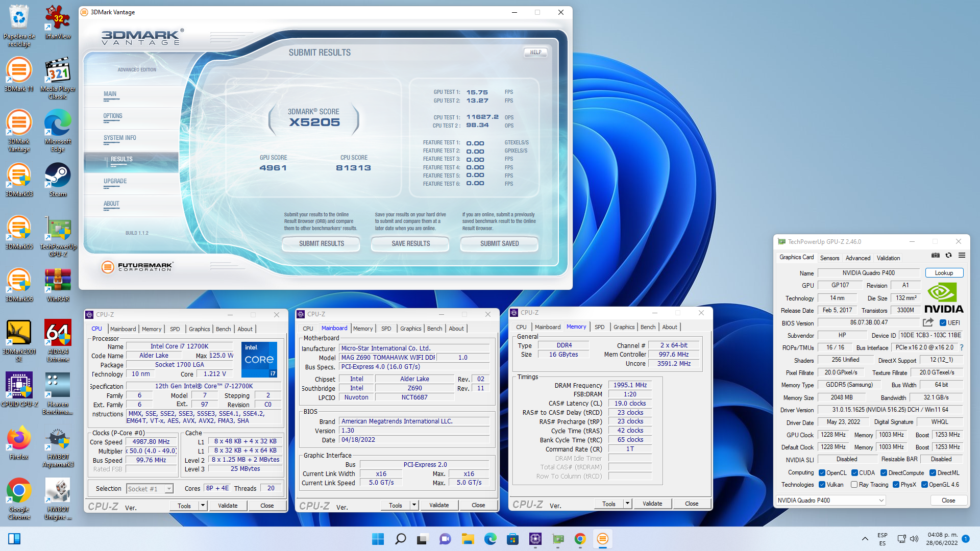This screenshot has height=551, width=980.
Task: Toggle the CUDA checkbox
Action: pyautogui.click(x=854, y=473)
